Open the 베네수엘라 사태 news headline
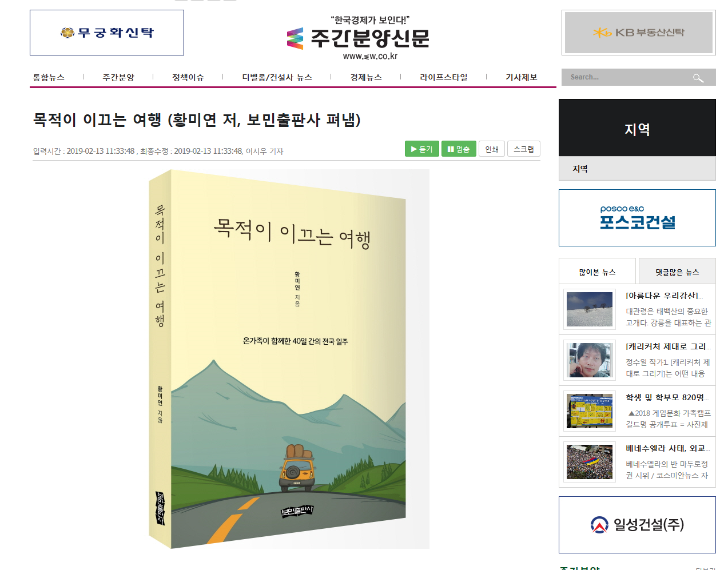Screen dimensions: 728x570 (668, 448)
